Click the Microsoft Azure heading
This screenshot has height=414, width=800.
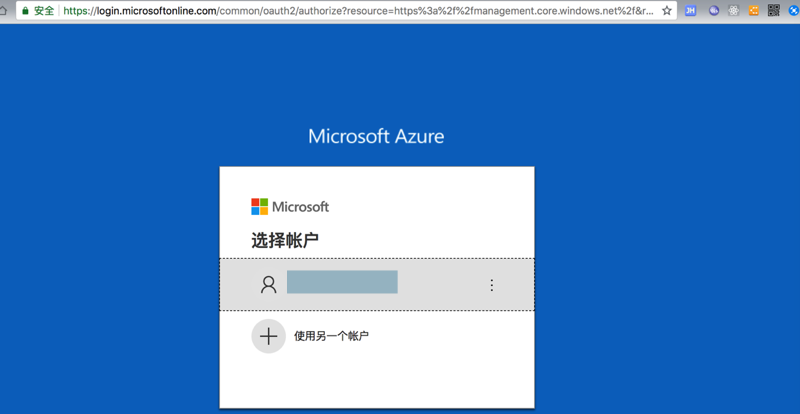tap(376, 136)
